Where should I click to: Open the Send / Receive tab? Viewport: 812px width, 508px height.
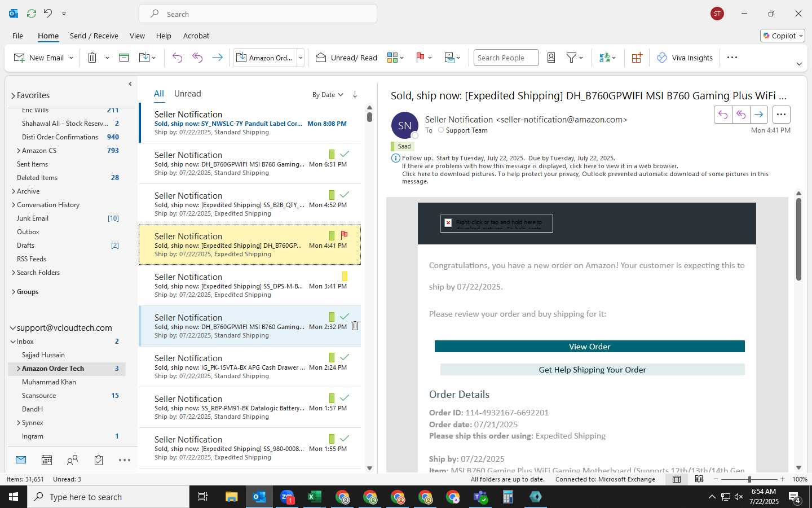tap(94, 36)
